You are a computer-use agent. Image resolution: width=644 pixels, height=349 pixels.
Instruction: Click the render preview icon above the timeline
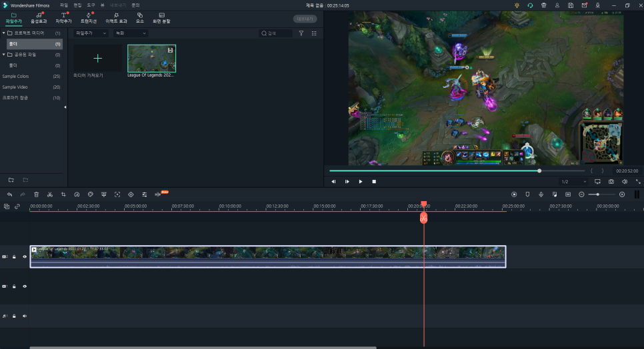click(x=514, y=194)
